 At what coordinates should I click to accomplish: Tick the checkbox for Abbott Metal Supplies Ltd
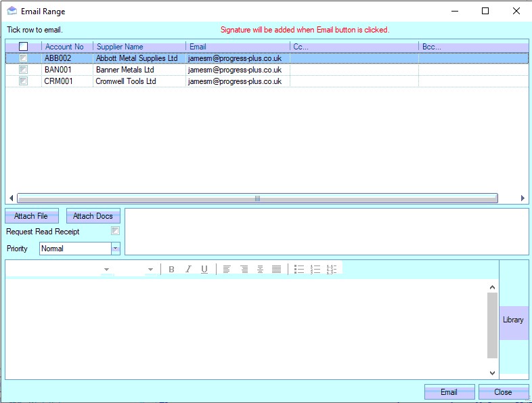(24, 59)
